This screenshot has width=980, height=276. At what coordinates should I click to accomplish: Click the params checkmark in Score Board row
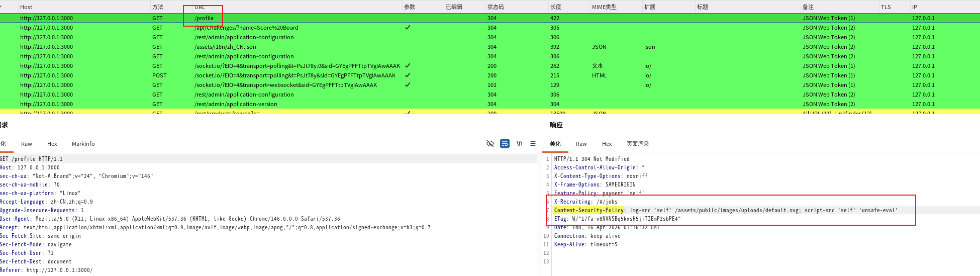(408, 28)
